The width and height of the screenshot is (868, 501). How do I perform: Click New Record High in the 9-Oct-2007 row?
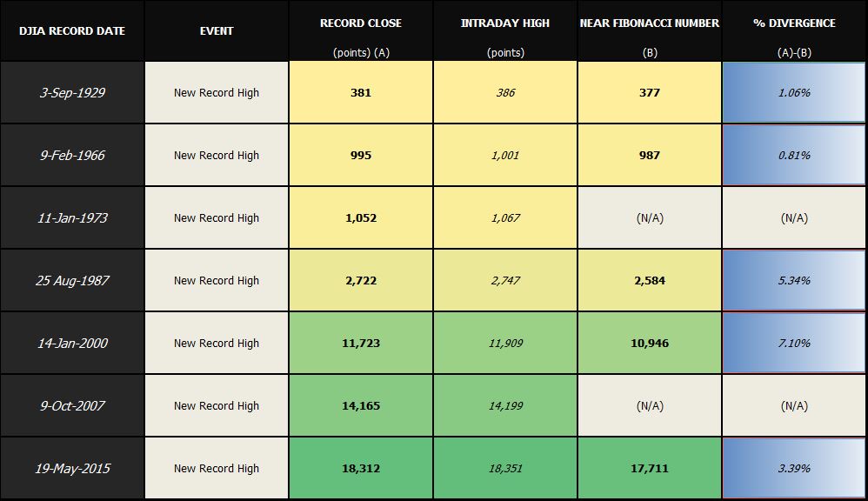click(217, 406)
